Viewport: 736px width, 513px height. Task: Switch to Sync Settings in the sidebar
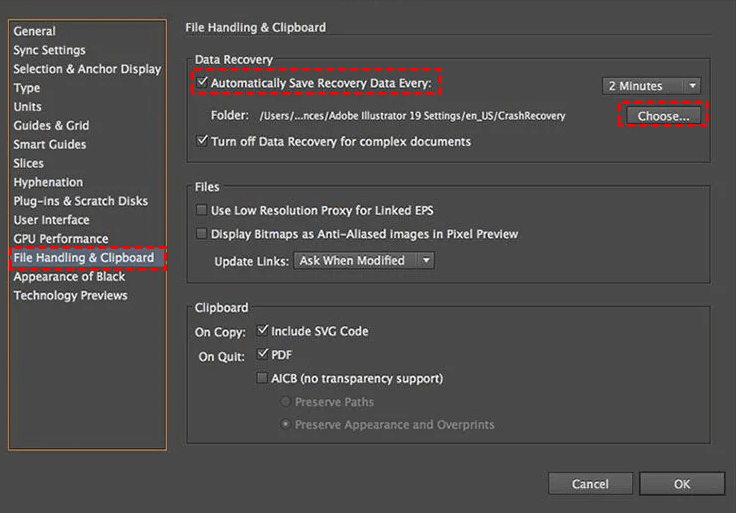tap(49, 50)
